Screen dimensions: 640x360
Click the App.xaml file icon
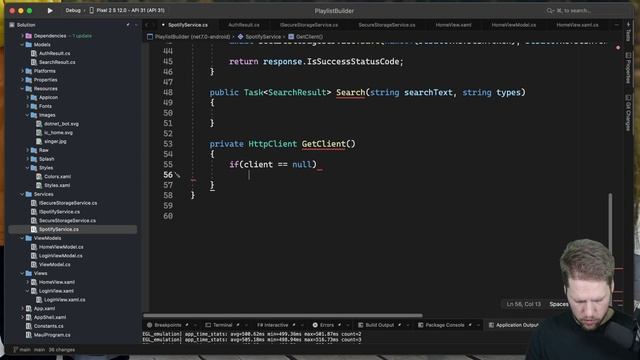pos(29,309)
